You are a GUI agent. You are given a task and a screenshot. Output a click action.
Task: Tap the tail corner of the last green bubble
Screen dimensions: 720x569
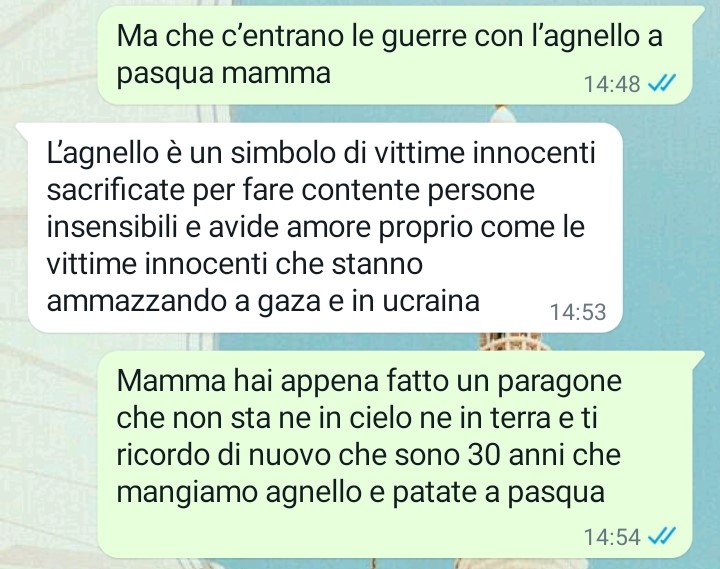[x=697, y=357]
